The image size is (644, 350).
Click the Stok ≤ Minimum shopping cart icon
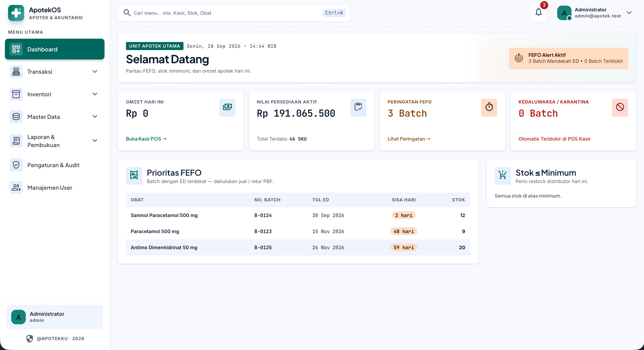[x=503, y=175]
